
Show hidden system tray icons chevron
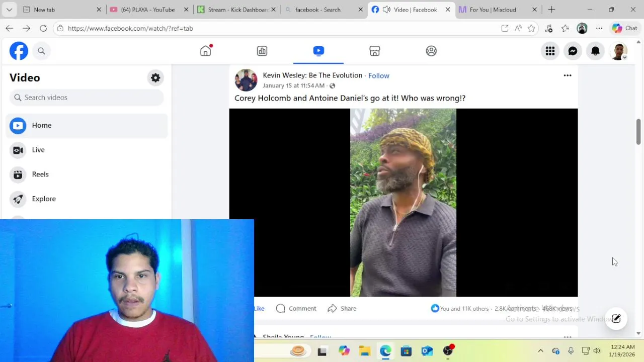pos(540,351)
